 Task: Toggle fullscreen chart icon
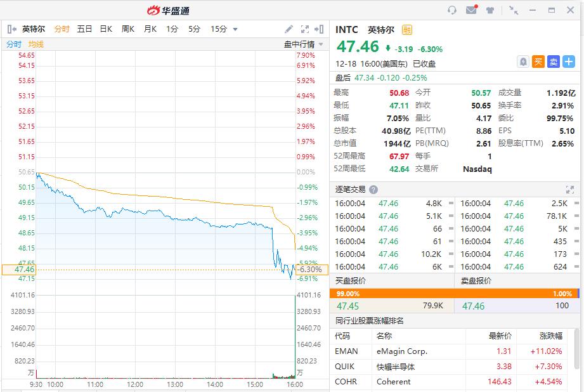[304, 29]
